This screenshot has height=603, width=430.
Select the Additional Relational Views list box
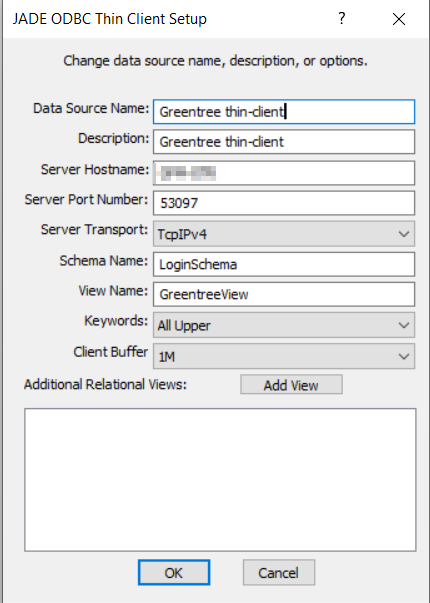pyautogui.click(x=220, y=480)
